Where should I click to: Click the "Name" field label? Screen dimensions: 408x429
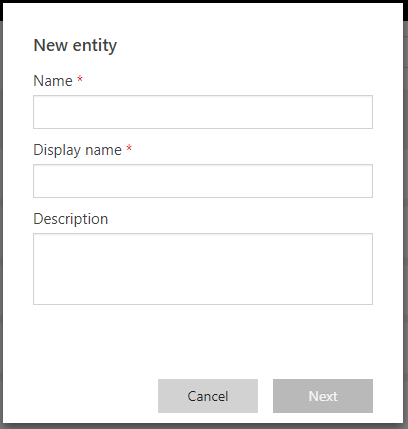point(53,81)
